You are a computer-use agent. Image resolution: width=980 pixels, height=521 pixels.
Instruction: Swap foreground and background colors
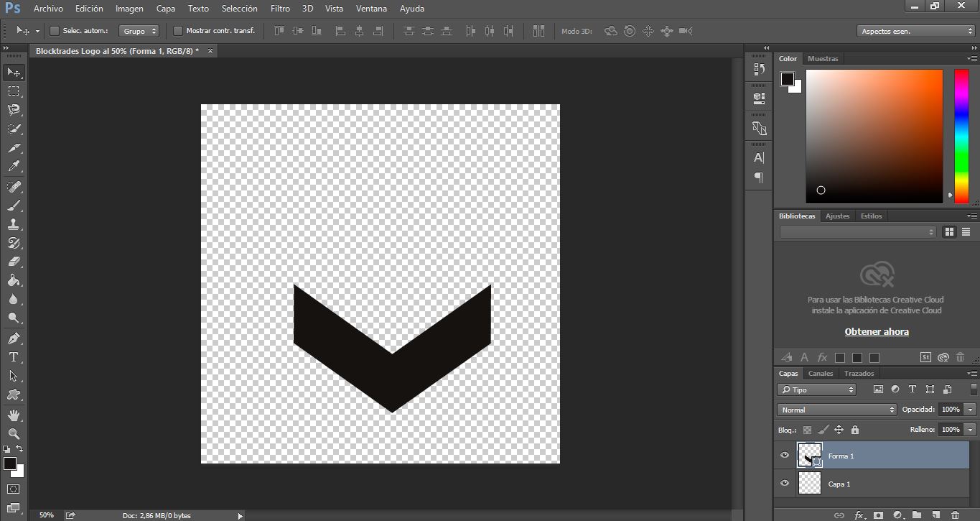click(19, 449)
